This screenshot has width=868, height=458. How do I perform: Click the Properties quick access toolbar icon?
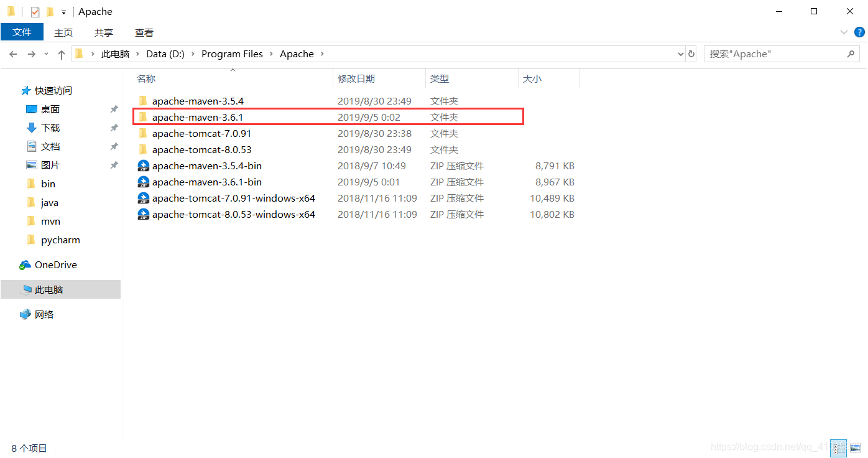(35, 12)
